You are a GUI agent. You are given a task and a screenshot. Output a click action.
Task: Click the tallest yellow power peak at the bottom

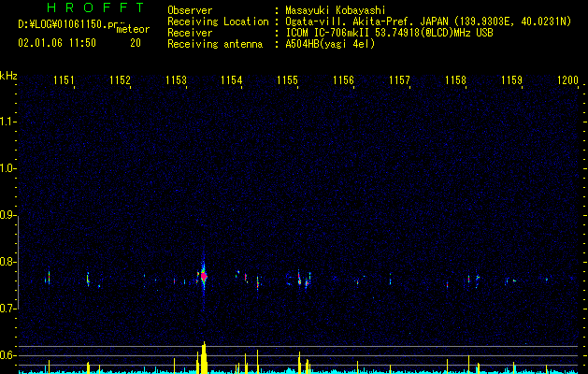(x=203, y=358)
